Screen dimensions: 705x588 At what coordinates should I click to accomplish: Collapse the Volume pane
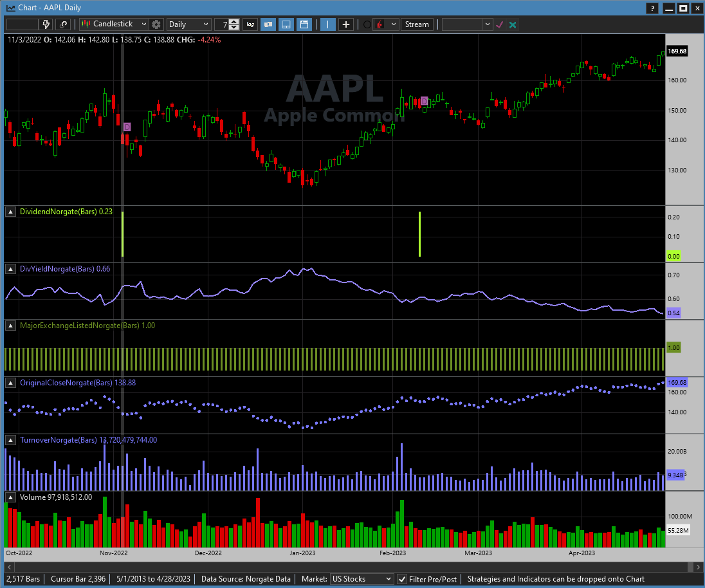point(10,497)
